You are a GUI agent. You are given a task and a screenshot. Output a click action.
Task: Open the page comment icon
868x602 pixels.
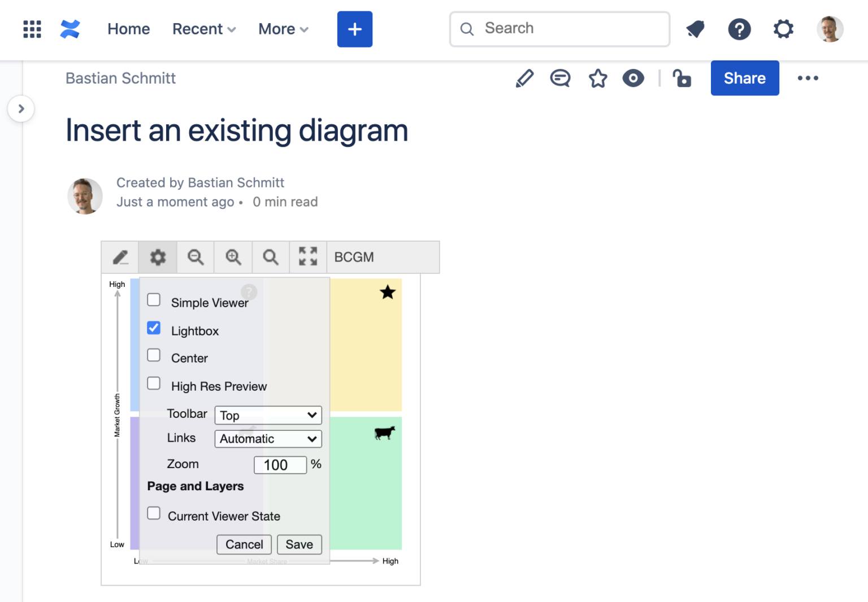pyautogui.click(x=560, y=78)
